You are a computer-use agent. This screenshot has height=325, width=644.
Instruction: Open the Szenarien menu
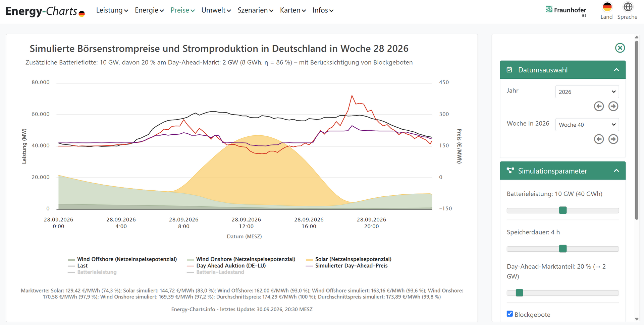(255, 10)
